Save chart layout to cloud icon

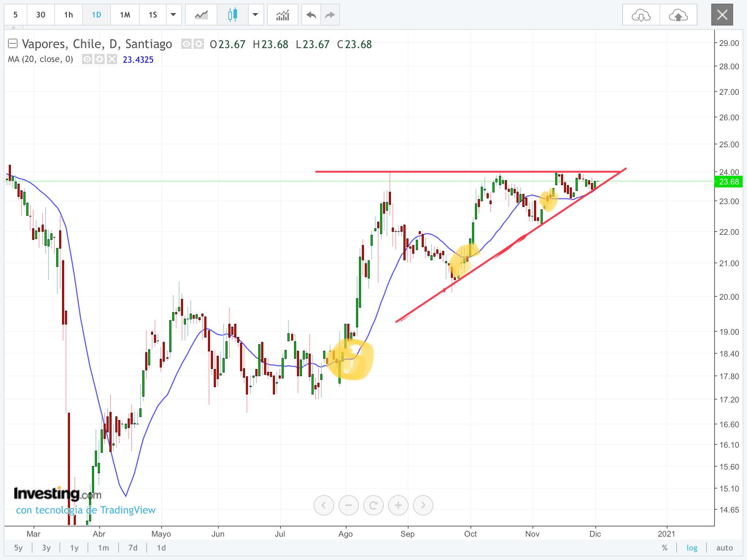click(678, 15)
